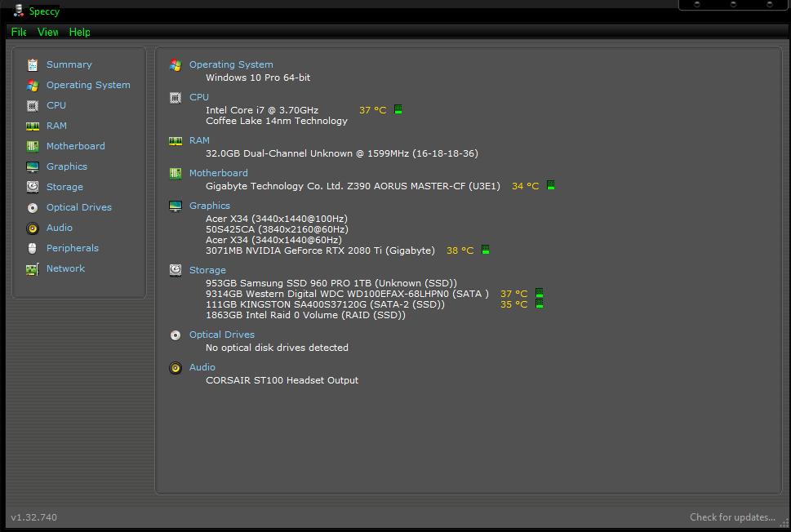Click the CPU chip icon in sidebar
This screenshot has height=532, width=791.
pyautogui.click(x=33, y=105)
